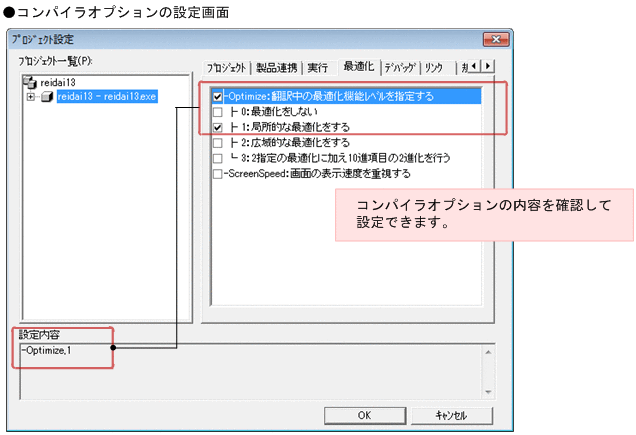
Task: Expand the reidai13 - reidai13.exe tree node
Action: [31, 97]
